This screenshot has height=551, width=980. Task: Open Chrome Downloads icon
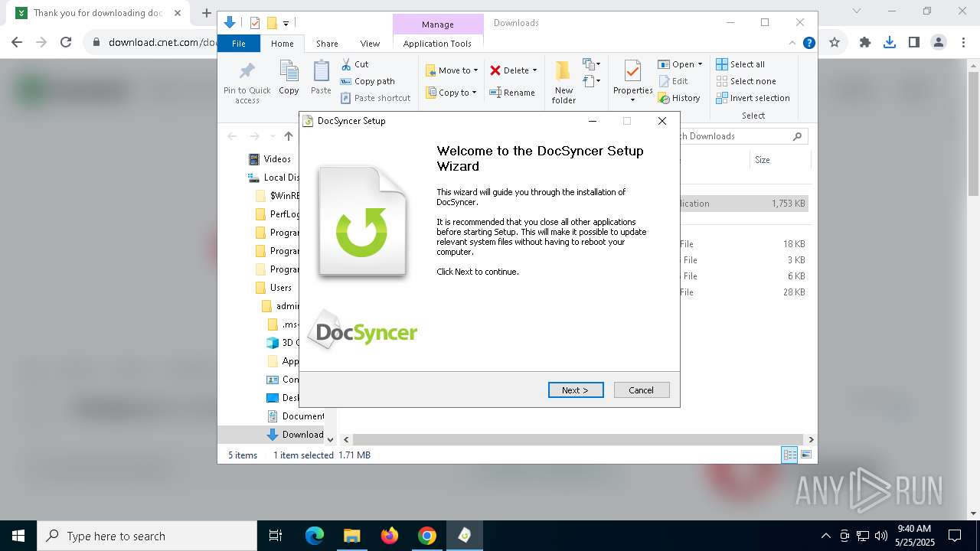pyautogui.click(x=890, y=43)
